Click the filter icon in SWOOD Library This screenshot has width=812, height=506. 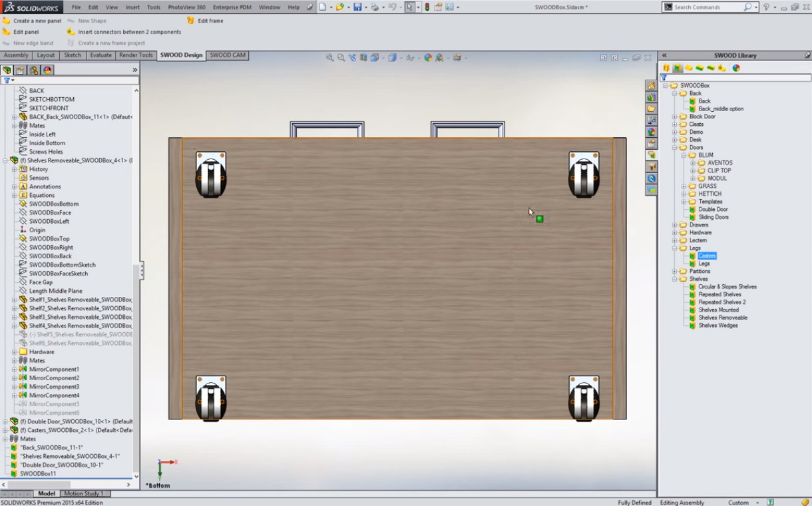pyautogui.click(x=664, y=78)
